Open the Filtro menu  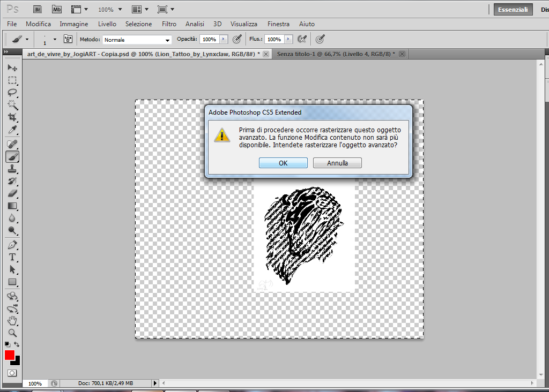pyautogui.click(x=169, y=24)
